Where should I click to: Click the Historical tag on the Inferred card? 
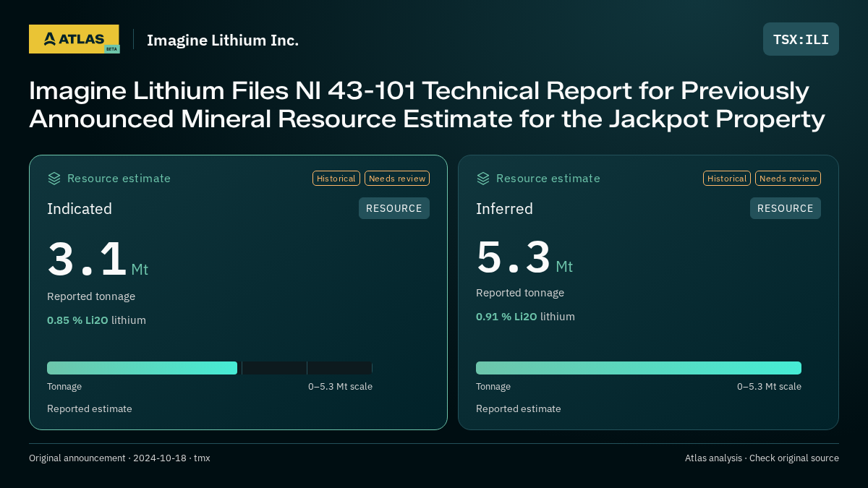(727, 179)
